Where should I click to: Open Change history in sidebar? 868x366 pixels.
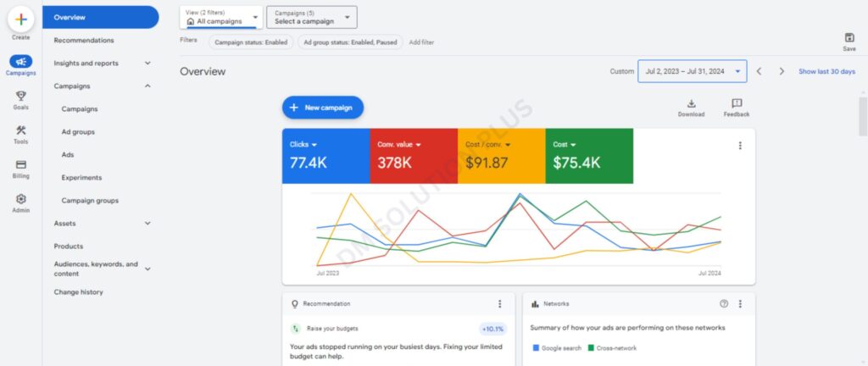78,292
